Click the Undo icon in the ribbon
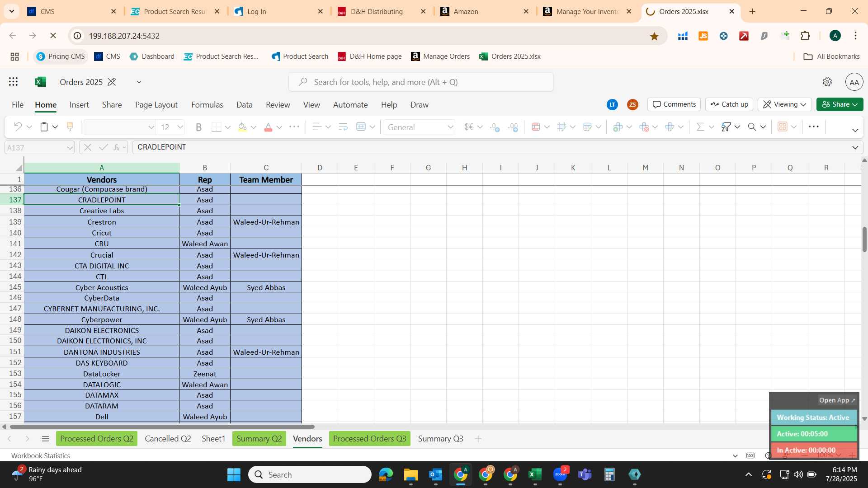 [18, 127]
